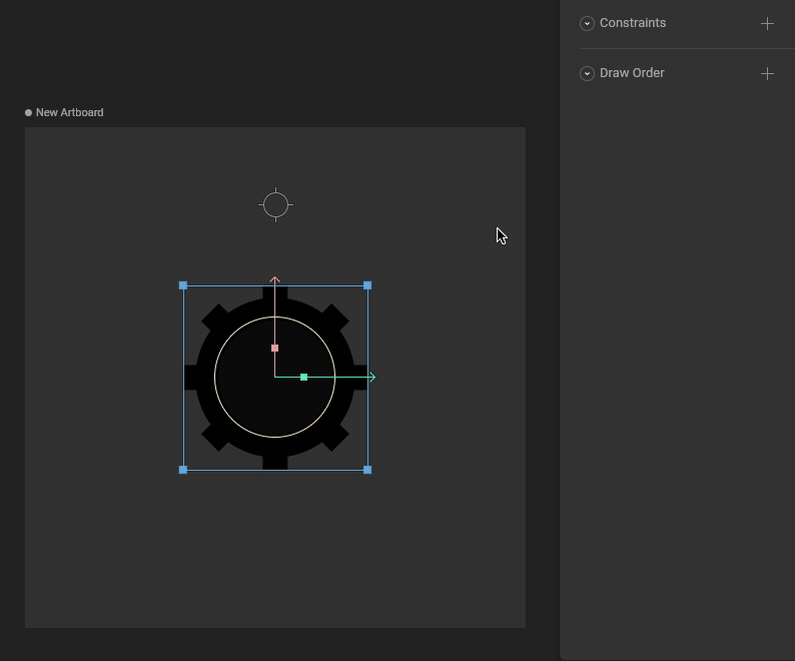Viewport: 795px width, 661px height.
Task: Select the bottom-left blue selection handle
Action: tap(183, 469)
